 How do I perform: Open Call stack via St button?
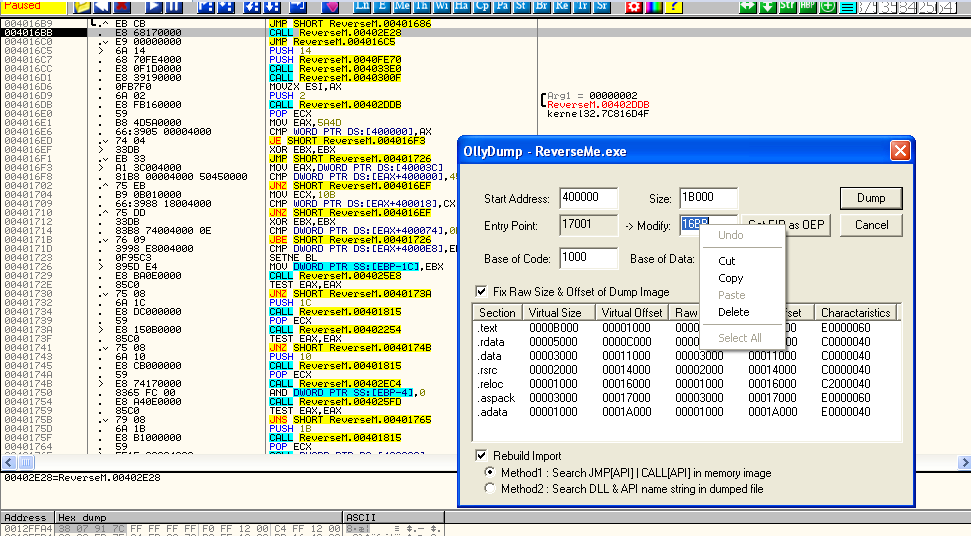coord(521,7)
